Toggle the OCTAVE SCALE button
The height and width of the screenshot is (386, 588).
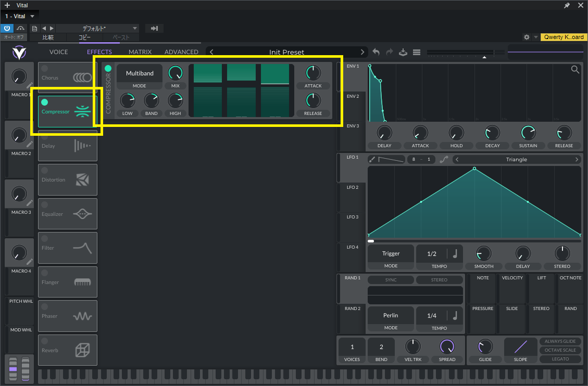560,350
